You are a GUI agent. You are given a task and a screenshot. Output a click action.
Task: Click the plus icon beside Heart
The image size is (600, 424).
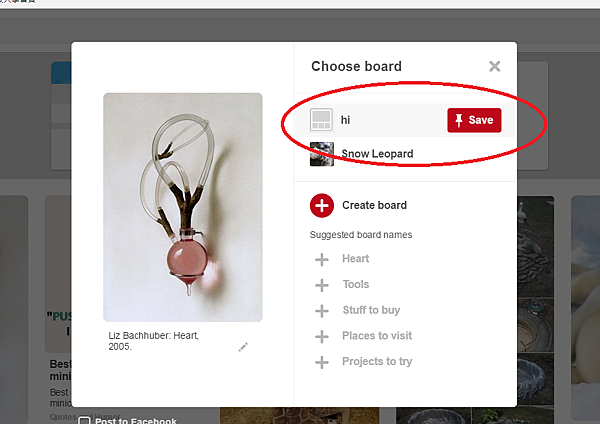(322, 259)
